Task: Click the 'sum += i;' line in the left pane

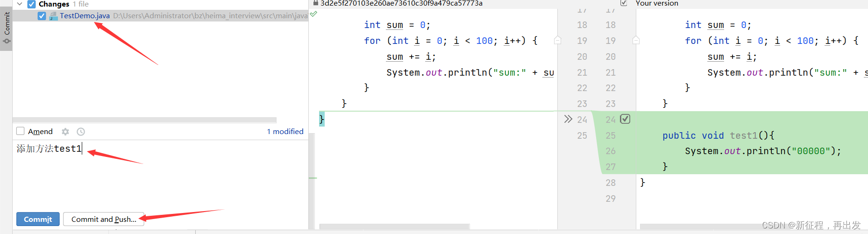Action: [x=411, y=57]
